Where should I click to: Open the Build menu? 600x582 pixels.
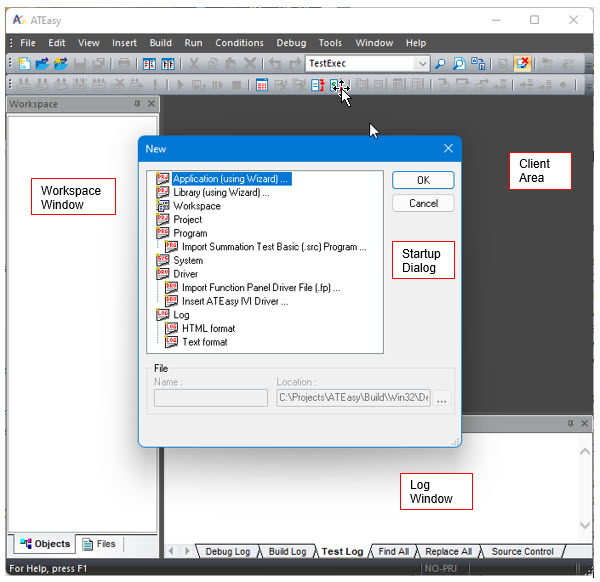pos(160,43)
